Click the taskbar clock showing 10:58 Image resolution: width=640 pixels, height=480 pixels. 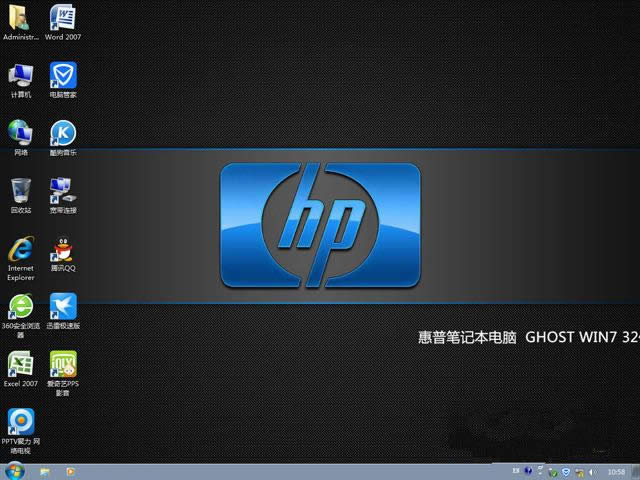click(x=616, y=471)
